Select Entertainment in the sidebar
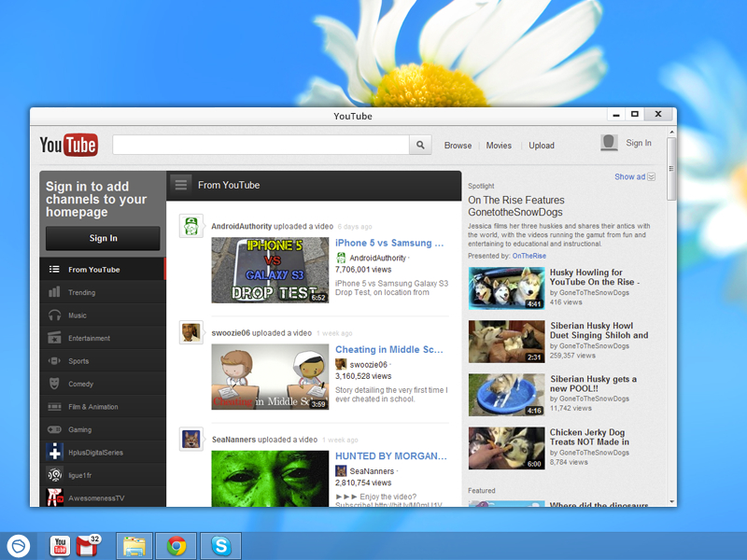Image resolution: width=747 pixels, height=560 pixels. pyautogui.click(x=103, y=338)
